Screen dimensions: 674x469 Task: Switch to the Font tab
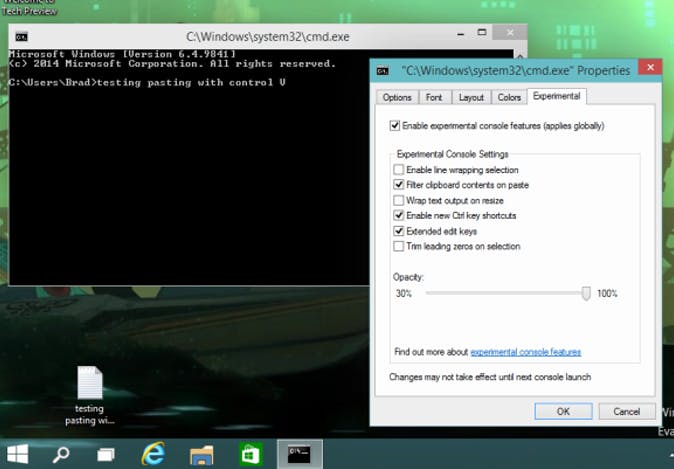434,98
